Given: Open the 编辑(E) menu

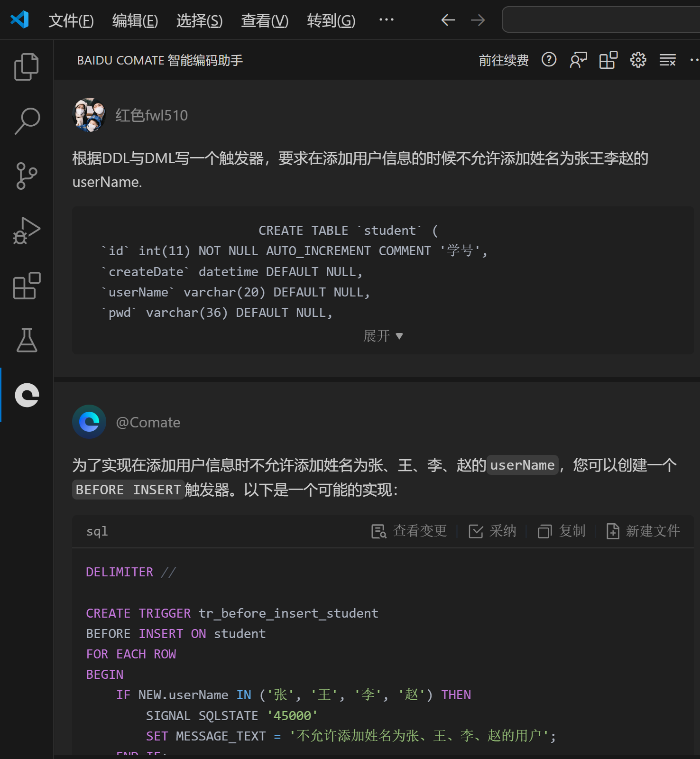Looking at the screenshot, I should pos(135,20).
